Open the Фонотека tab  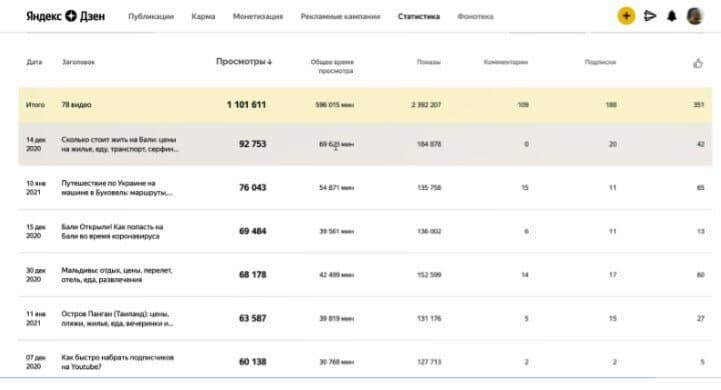pos(475,17)
